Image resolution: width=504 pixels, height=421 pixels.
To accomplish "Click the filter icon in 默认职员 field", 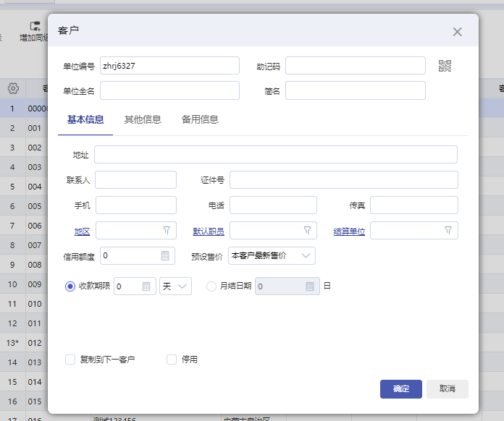I will [x=307, y=231].
